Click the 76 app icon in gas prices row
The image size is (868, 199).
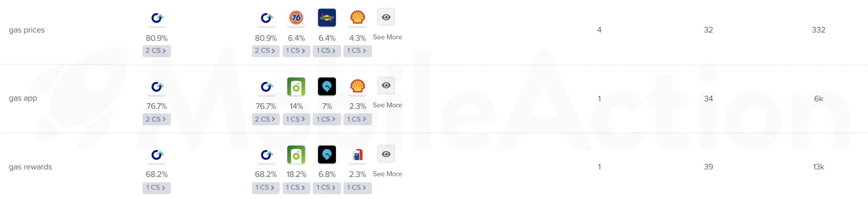296,18
